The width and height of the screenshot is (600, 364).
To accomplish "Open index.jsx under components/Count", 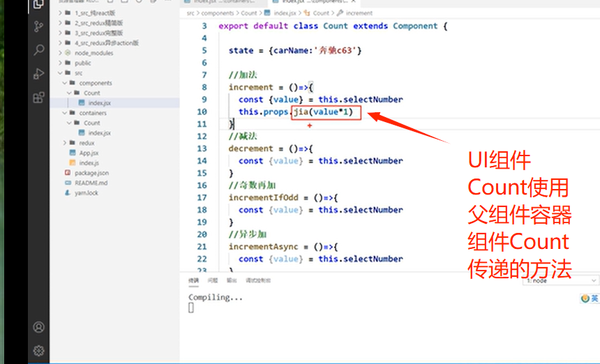I will (100, 103).
